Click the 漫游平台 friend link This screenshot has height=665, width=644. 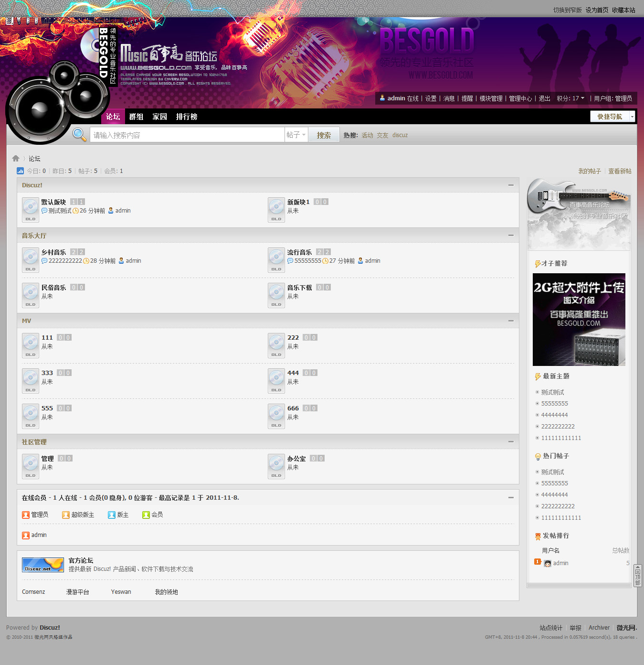[78, 592]
